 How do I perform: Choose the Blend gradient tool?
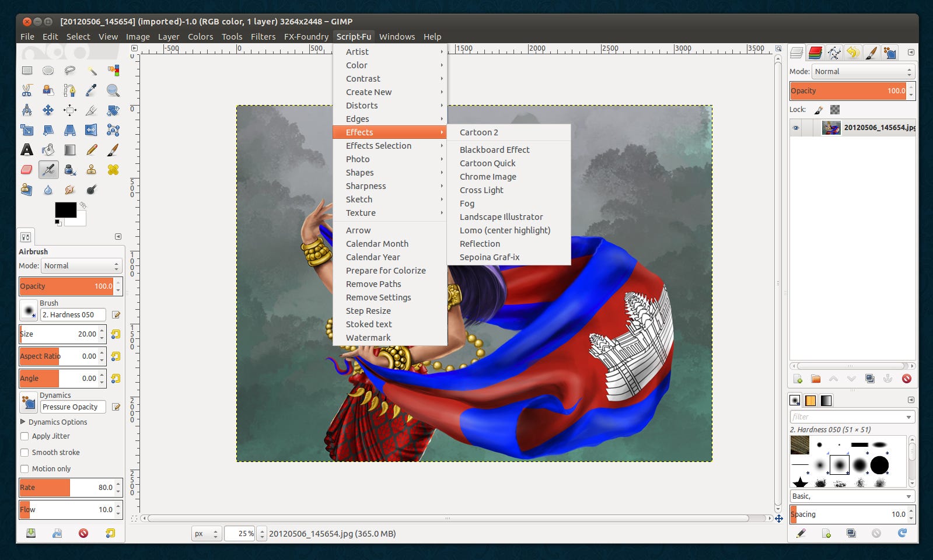[x=70, y=150]
